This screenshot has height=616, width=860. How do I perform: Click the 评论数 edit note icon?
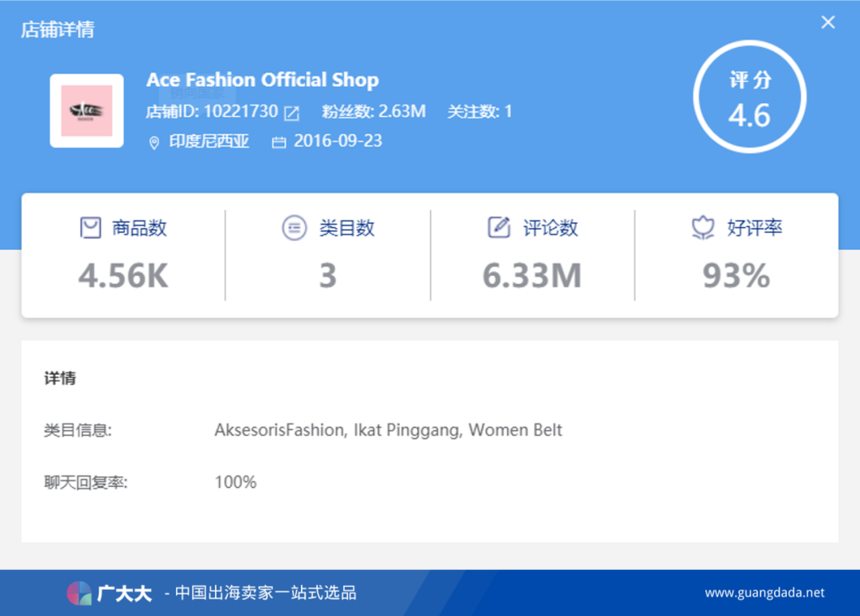[x=499, y=227]
